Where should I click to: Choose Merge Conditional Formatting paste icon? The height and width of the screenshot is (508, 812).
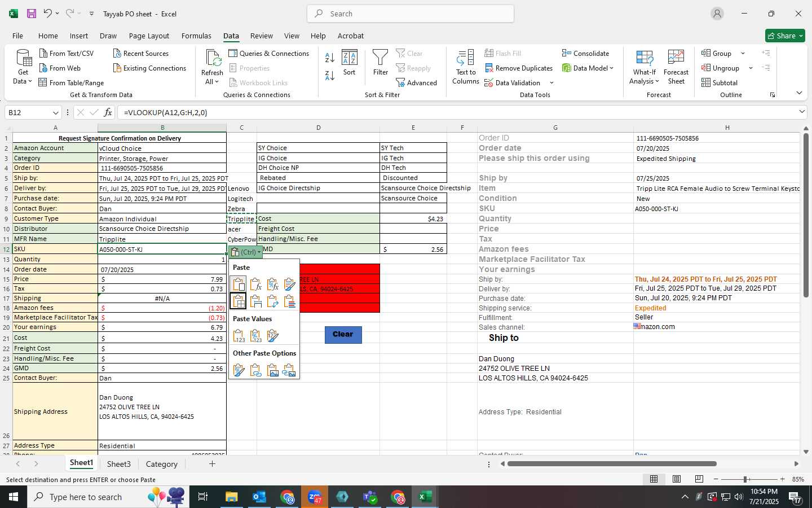(289, 301)
